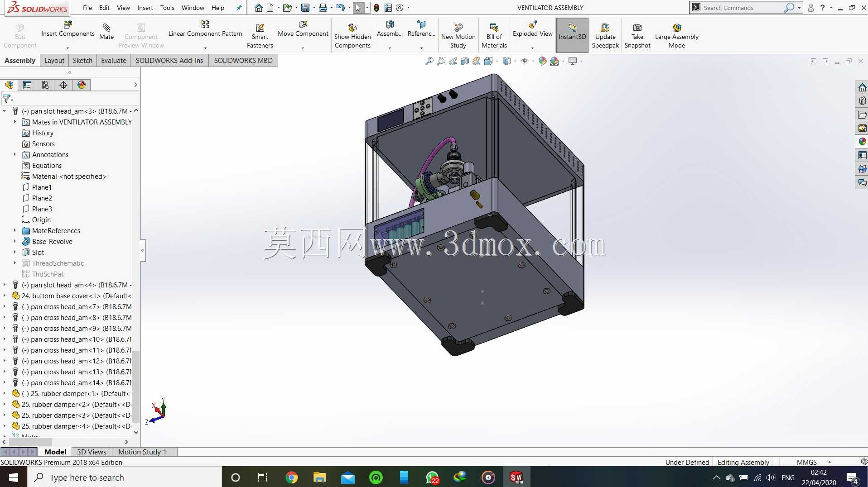Take Snapshot of the assembly
The image size is (868, 487).
coord(637,35)
